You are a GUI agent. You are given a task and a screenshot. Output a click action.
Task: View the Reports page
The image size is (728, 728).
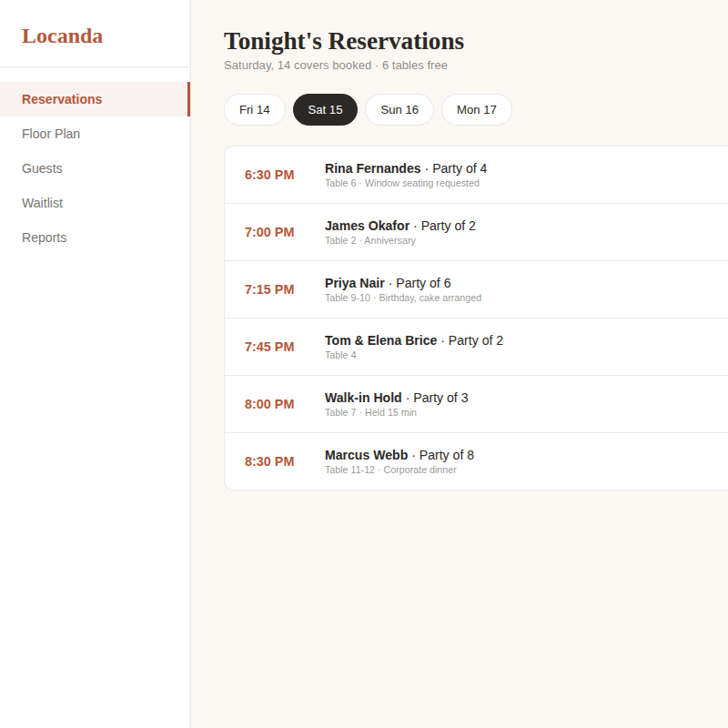[x=95, y=238]
